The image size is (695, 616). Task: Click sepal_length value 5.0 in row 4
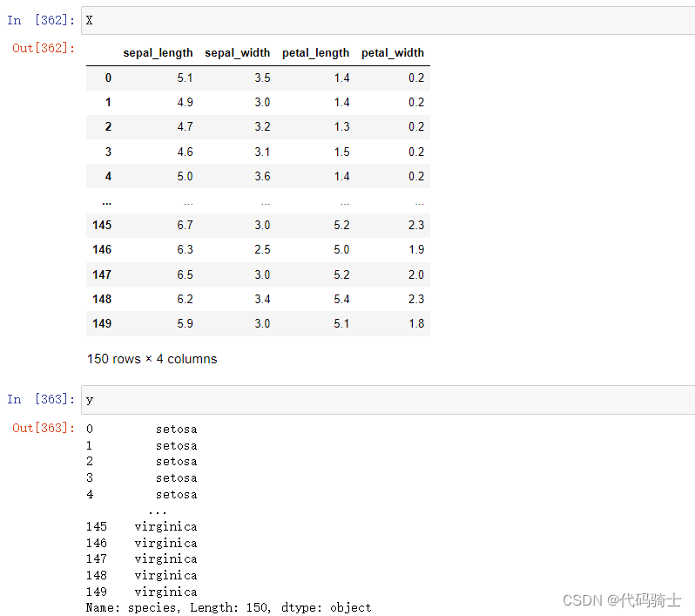click(x=185, y=177)
